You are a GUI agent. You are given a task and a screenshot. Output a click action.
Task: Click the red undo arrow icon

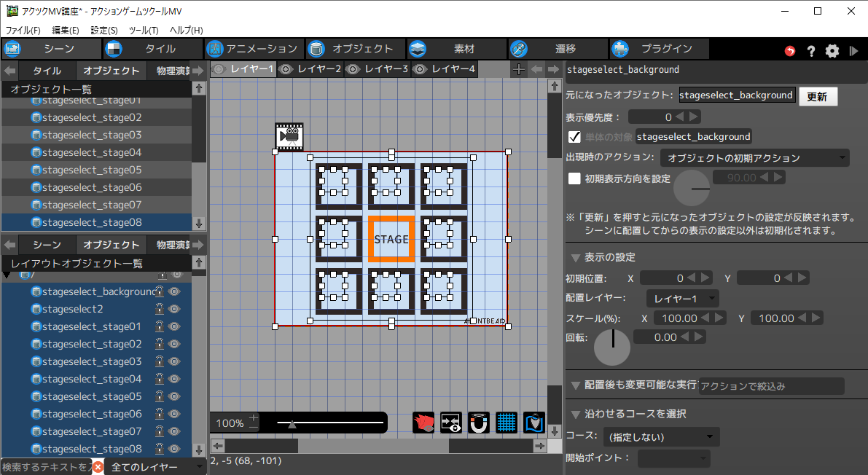[x=790, y=51]
